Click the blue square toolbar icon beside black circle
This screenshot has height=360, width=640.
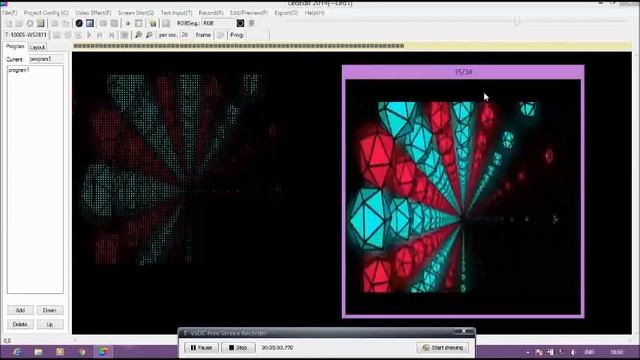click(x=90, y=24)
